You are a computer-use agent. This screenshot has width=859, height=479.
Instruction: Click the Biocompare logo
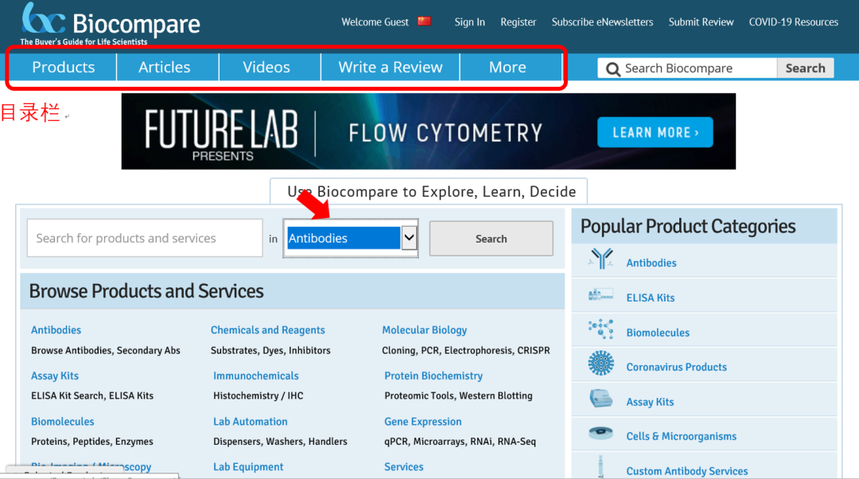110,22
